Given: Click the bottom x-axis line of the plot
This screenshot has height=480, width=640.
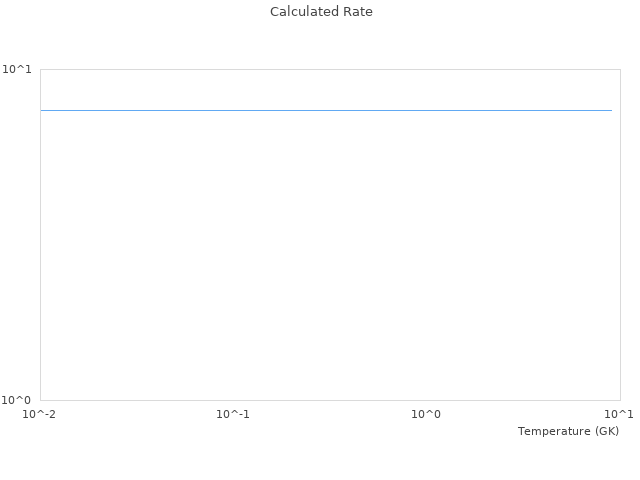Looking at the screenshot, I should [x=326, y=400].
